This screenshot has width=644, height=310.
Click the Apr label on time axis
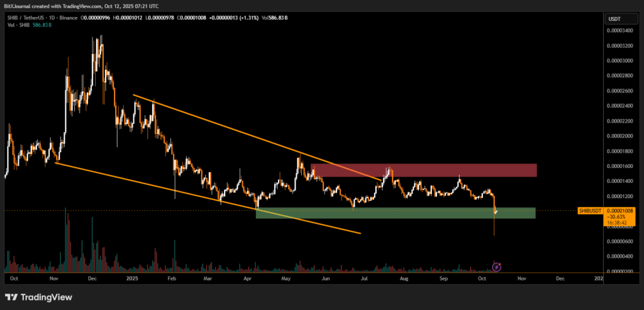248,277
